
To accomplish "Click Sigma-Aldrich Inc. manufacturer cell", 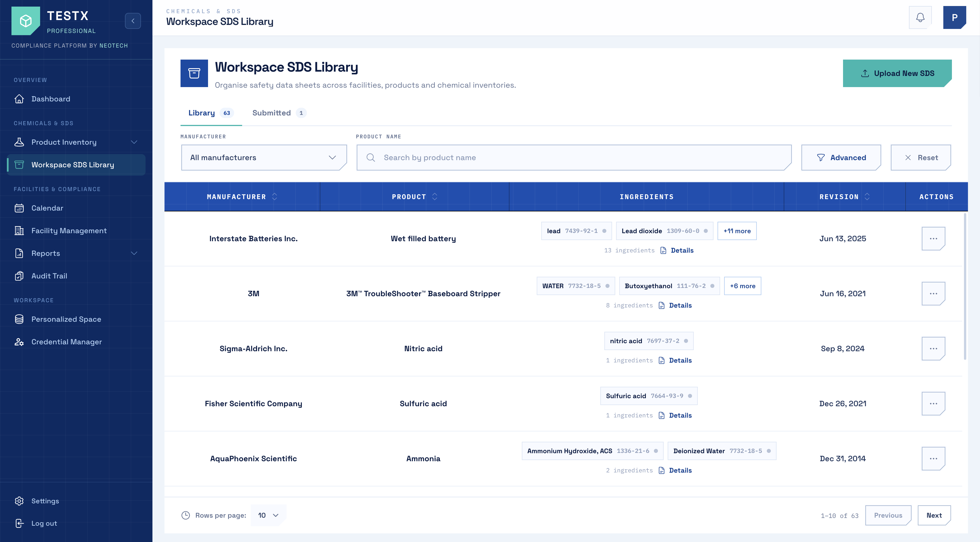I will point(253,349).
